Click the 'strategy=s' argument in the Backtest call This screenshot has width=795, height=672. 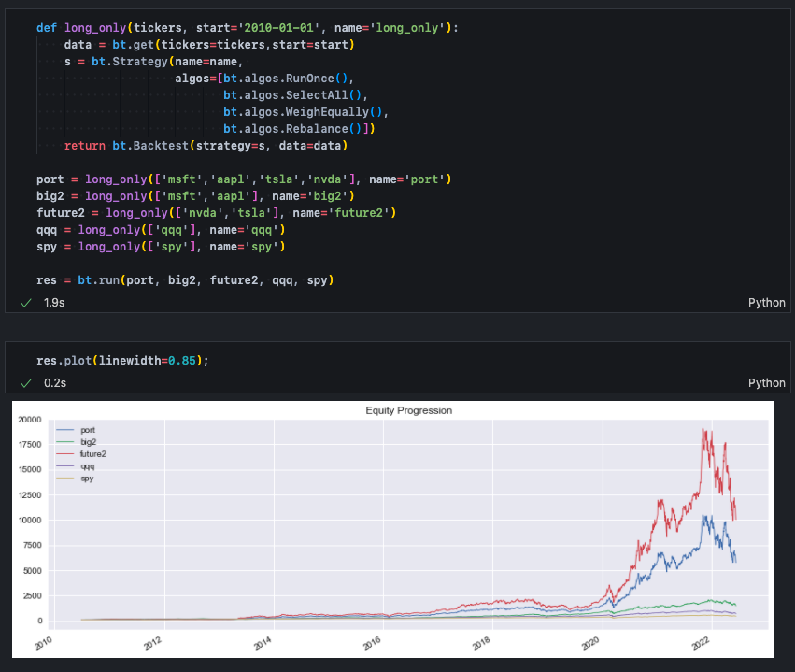230,146
